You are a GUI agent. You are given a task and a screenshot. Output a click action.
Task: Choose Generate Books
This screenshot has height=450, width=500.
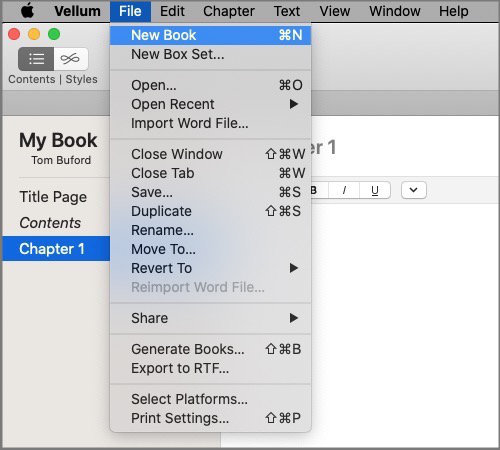tap(211, 349)
